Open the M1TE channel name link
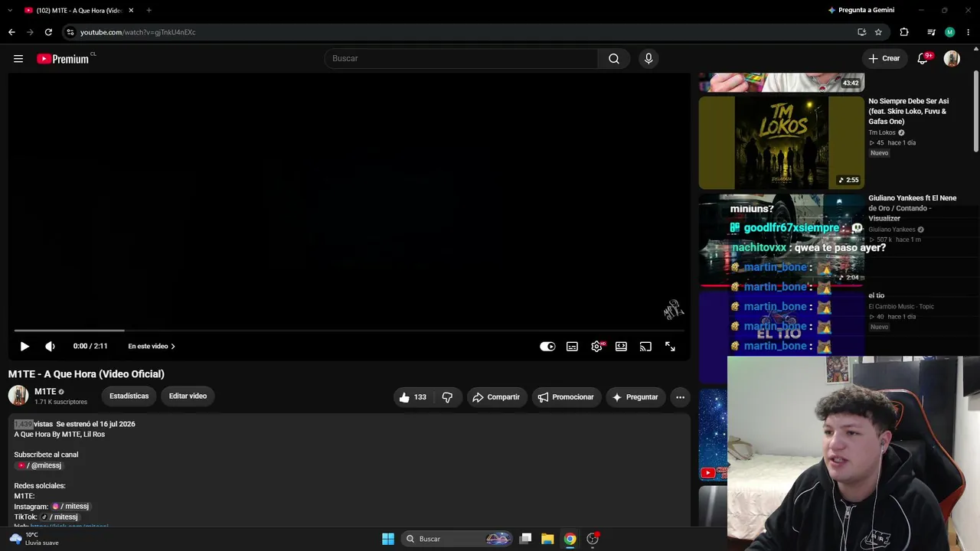This screenshot has height=551, width=980. 45,392
